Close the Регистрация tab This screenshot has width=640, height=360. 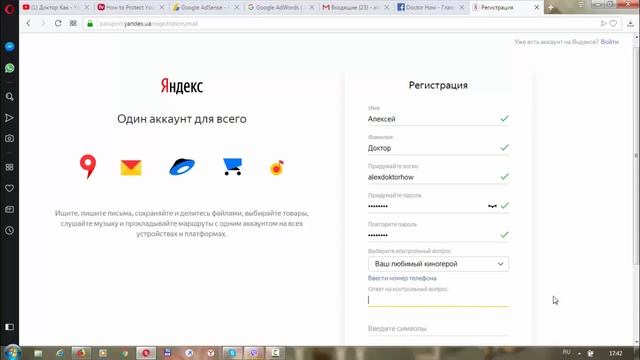(x=537, y=7)
